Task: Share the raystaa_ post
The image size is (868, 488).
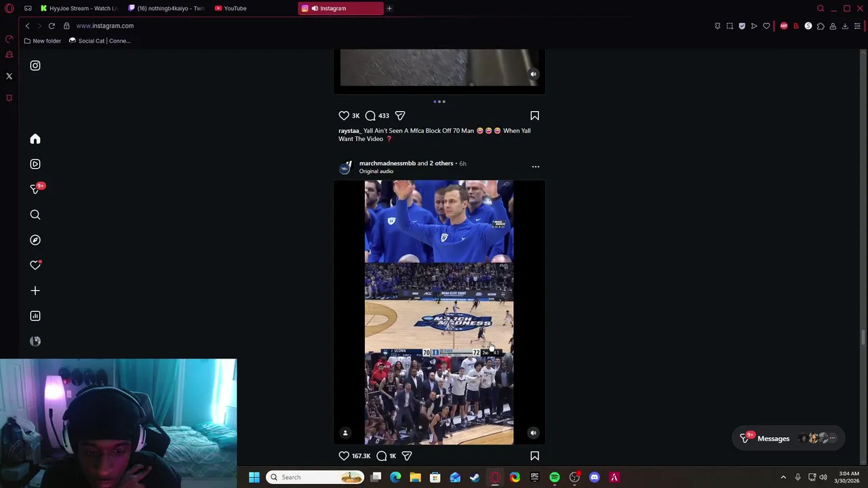Action: coord(400,116)
